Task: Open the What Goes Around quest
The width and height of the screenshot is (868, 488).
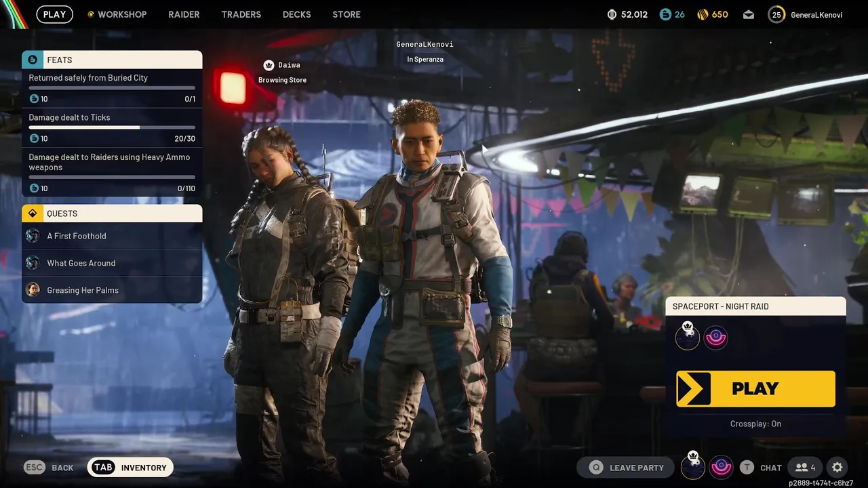Action: coord(112,263)
